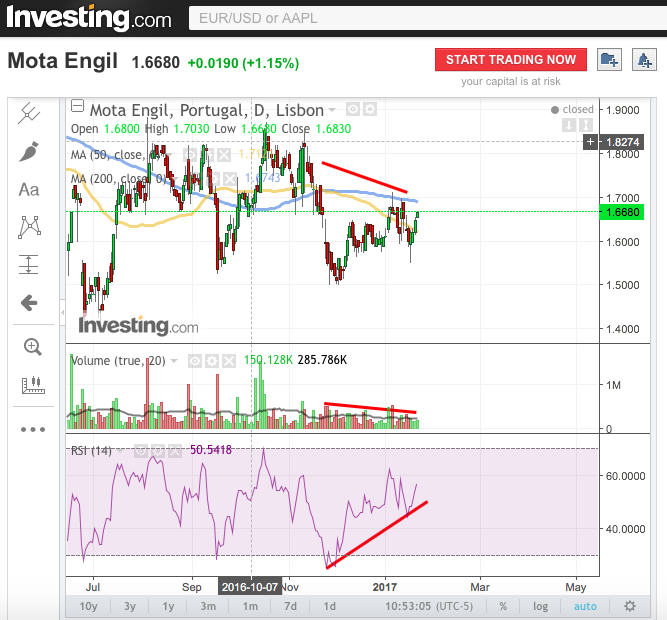Viewport: 667px width, 620px height.
Task: Toggle MA 50 visibility eye
Action: tap(190, 155)
